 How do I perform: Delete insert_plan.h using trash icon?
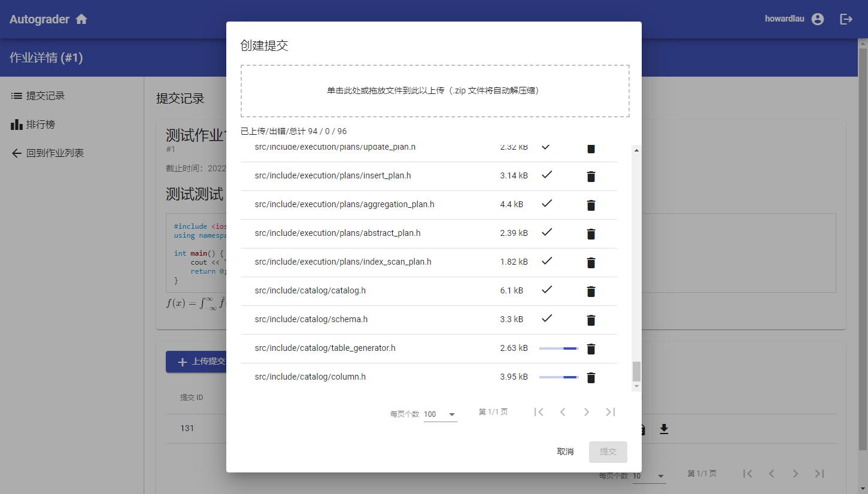[x=591, y=176]
